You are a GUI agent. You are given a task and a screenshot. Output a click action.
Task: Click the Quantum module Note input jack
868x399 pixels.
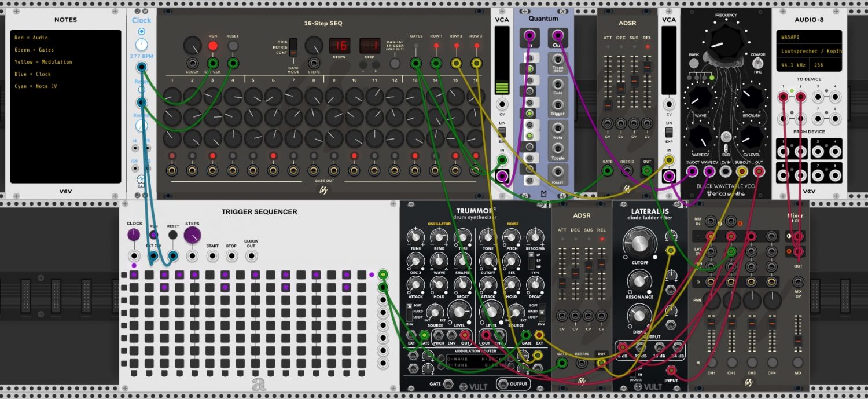558,129
